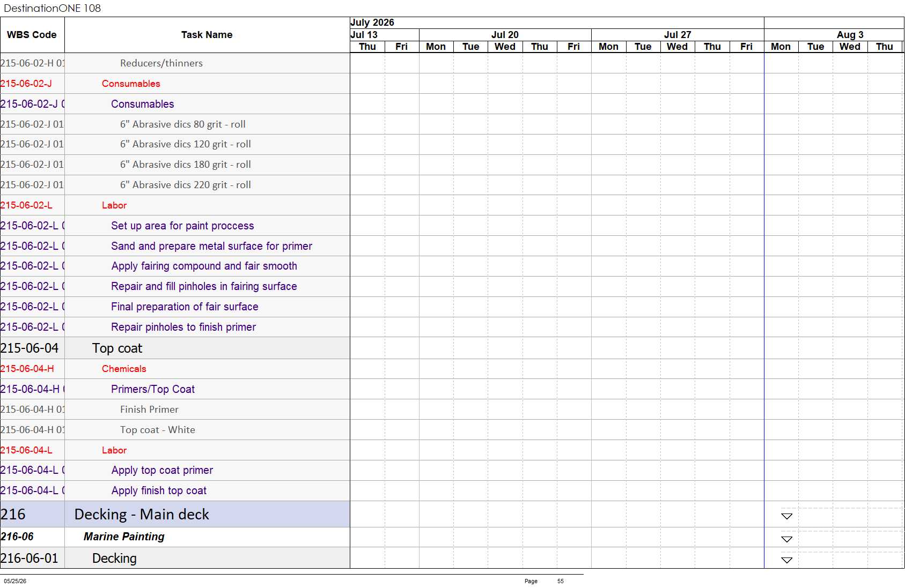The height and width of the screenshot is (588, 905).
Task: Select the Labor task under 215-06-02-L
Action: click(114, 205)
